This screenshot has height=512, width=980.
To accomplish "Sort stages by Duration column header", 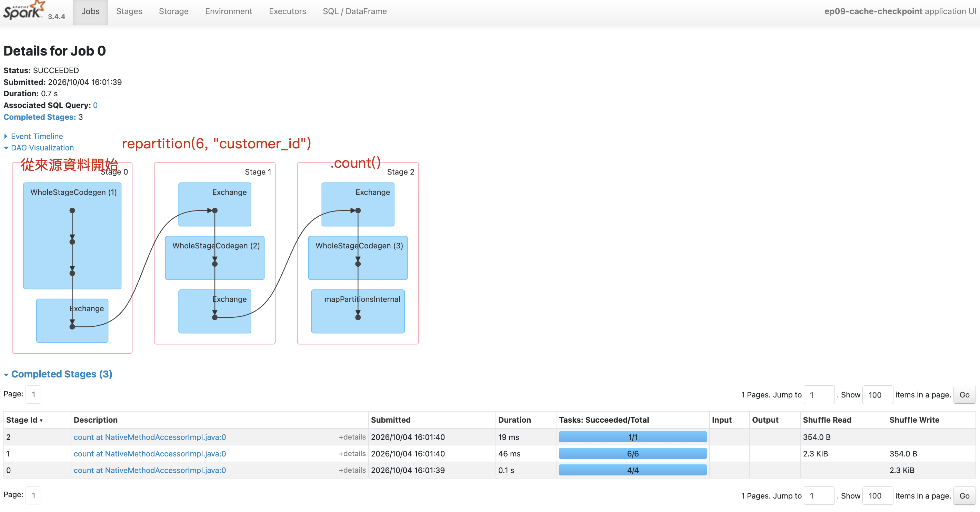I will (x=514, y=420).
